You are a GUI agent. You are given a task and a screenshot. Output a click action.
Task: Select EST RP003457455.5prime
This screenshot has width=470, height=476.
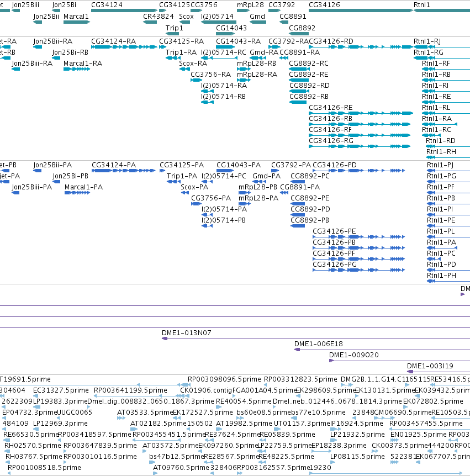(426, 424)
